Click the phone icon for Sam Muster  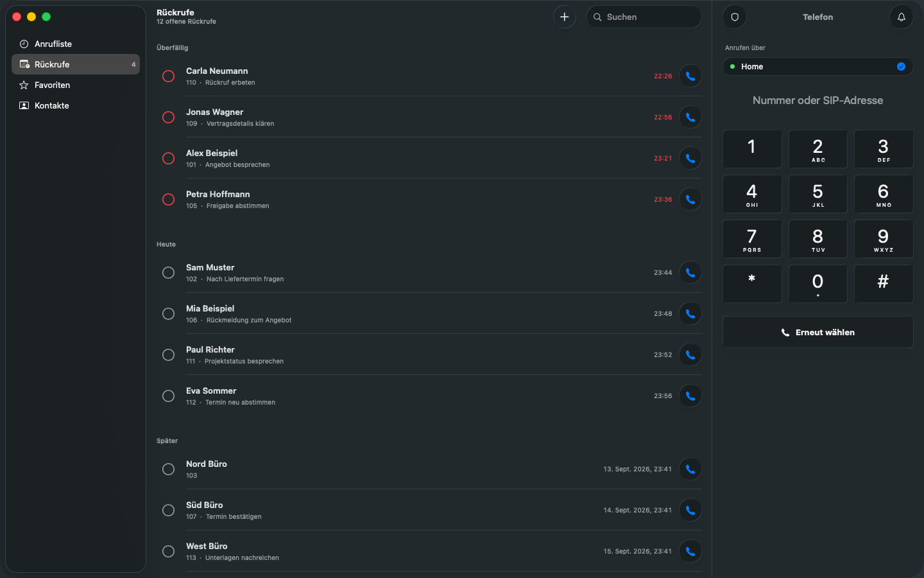[x=690, y=272]
